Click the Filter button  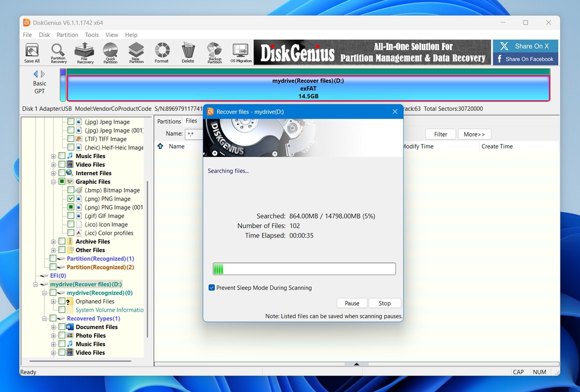pyautogui.click(x=440, y=134)
